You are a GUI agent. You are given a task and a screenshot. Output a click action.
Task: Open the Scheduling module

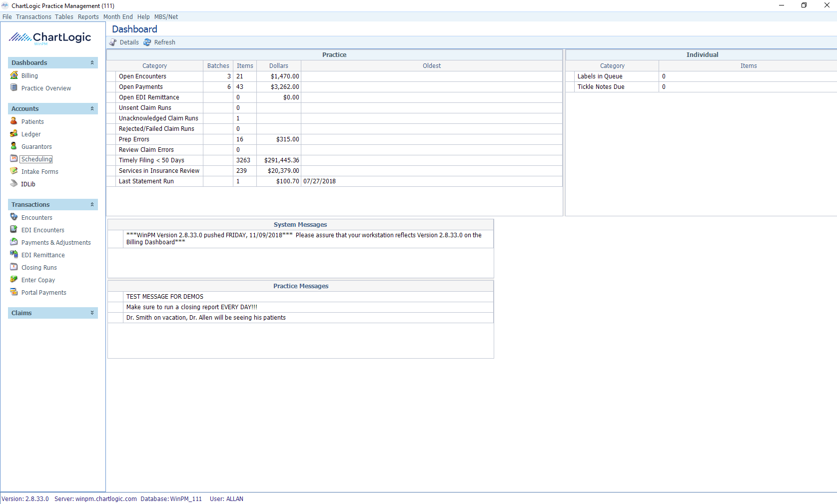[36, 159]
